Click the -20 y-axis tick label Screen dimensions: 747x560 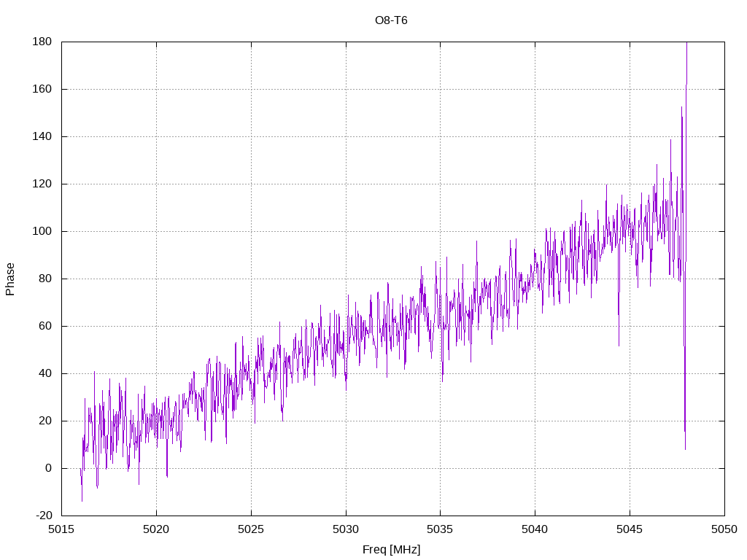coord(44,516)
